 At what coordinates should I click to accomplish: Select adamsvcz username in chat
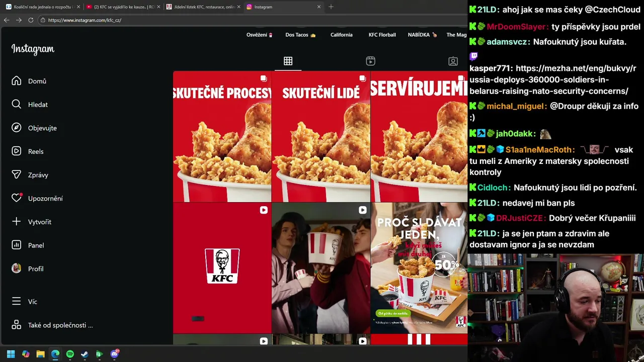[x=508, y=42]
